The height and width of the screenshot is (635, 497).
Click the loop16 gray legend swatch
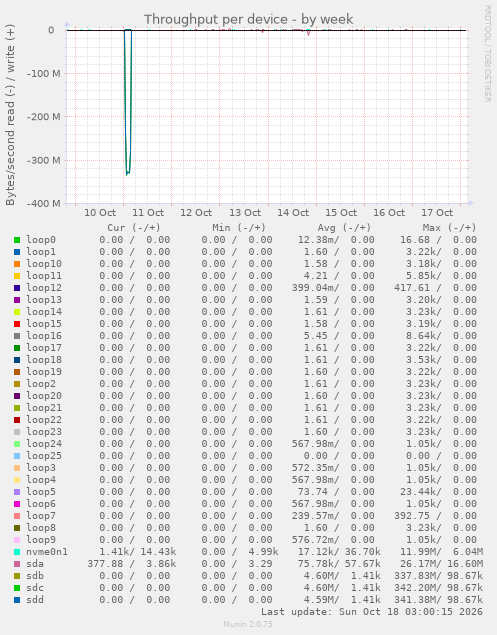tap(17, 336)
